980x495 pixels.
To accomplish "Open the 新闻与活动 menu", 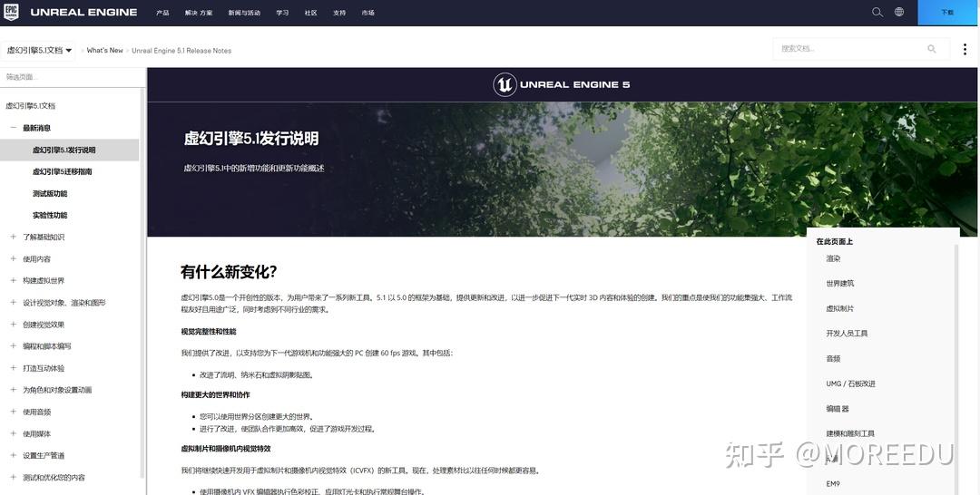I will (244, 13).
